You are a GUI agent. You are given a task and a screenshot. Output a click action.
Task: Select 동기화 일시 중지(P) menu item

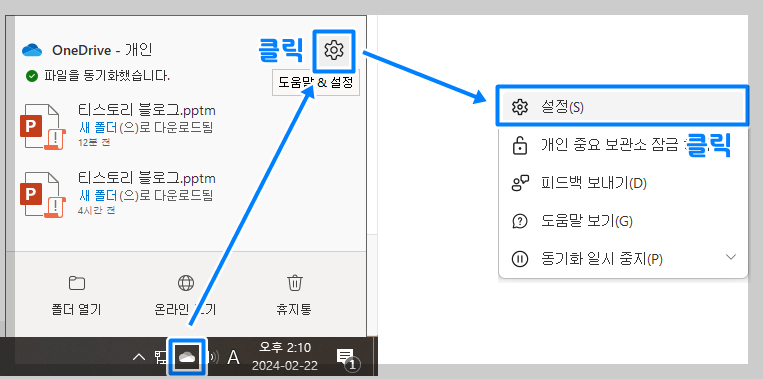pyautogui.click(x=622, y=259)
